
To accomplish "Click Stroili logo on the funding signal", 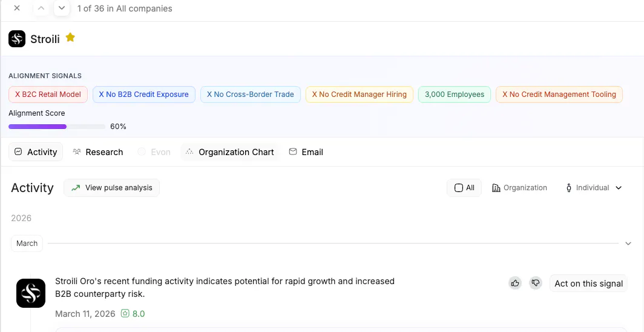I will pyautogui.click(x=31, y=293).
